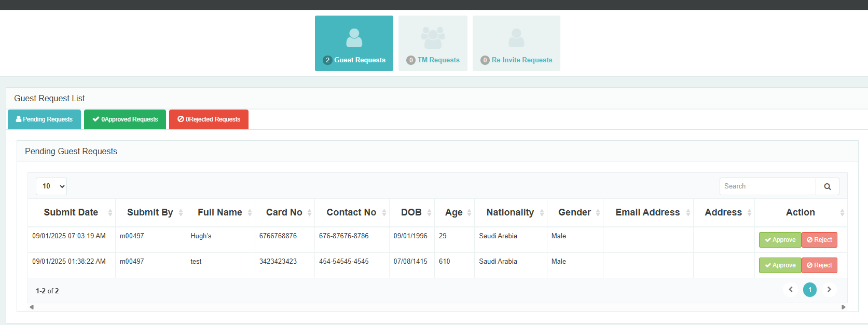Click the TM Requests group icon
Screen dimensions: 868x325
click(x=433, y=38)
